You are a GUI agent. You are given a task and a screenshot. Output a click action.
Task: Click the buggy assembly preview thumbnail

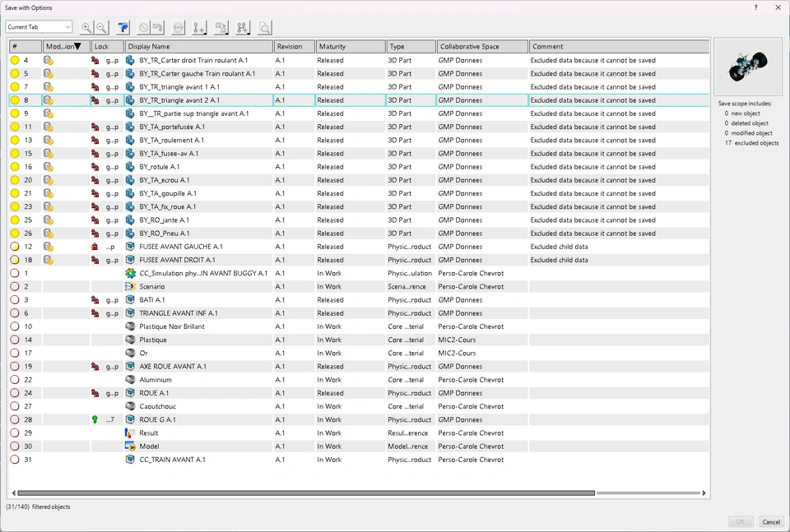coord(748,67)
